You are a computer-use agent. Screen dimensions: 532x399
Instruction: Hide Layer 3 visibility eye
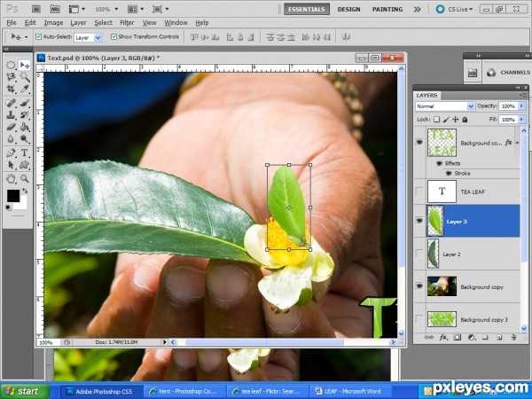coord(419,221)
